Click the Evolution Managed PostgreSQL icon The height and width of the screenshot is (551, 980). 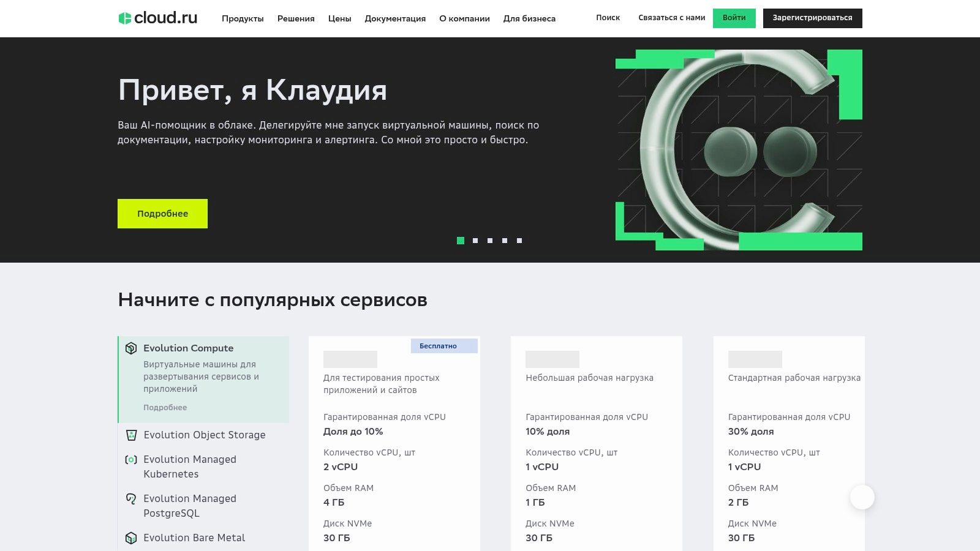pos(131,499)
